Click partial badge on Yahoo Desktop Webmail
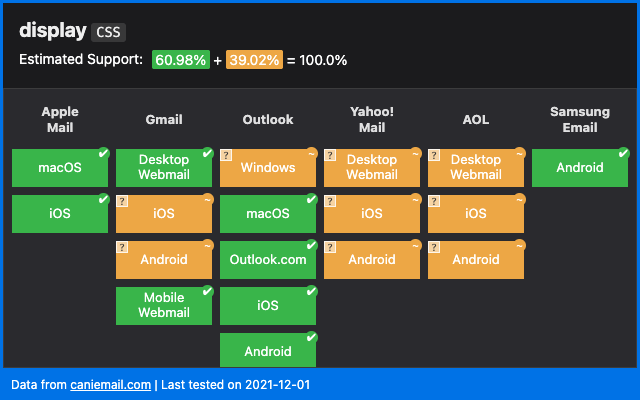 click(x=416, y=153)
